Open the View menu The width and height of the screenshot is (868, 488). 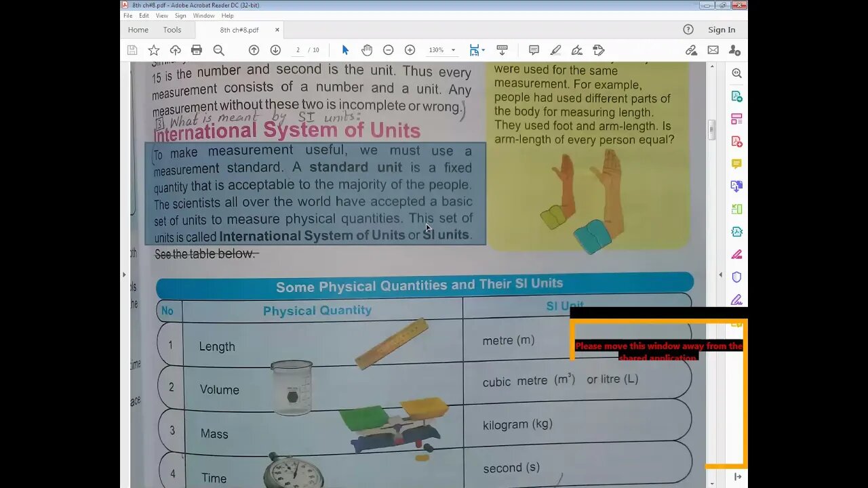(x=161, y=16)
